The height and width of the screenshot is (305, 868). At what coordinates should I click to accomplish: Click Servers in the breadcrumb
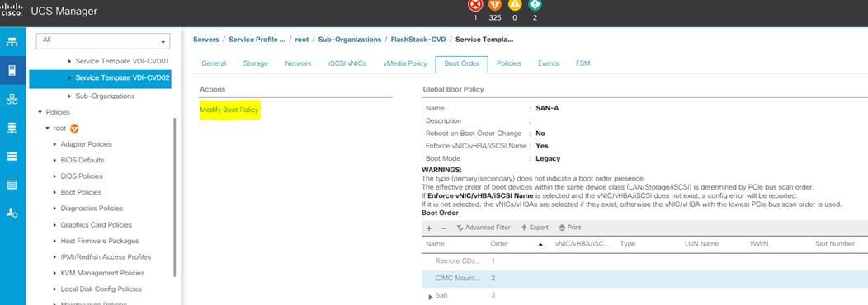click(x=206, y=40)
